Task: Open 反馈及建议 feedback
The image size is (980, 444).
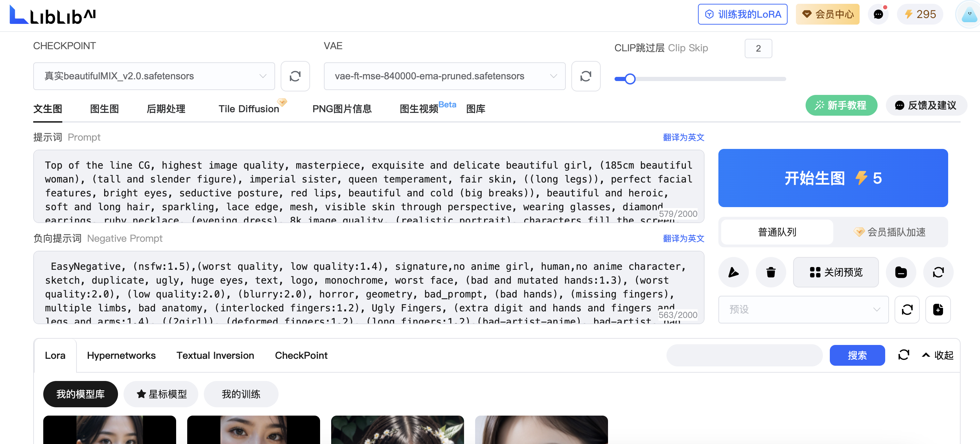Action: (x=926, y=105)
